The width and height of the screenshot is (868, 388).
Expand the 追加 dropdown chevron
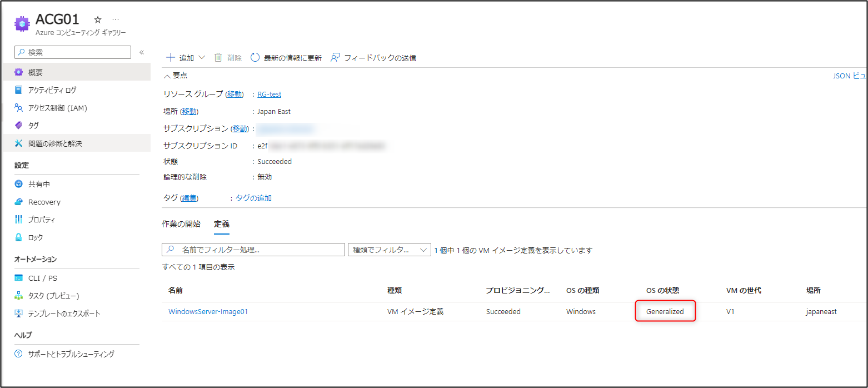pyautogui.click(x=202, y=58)
